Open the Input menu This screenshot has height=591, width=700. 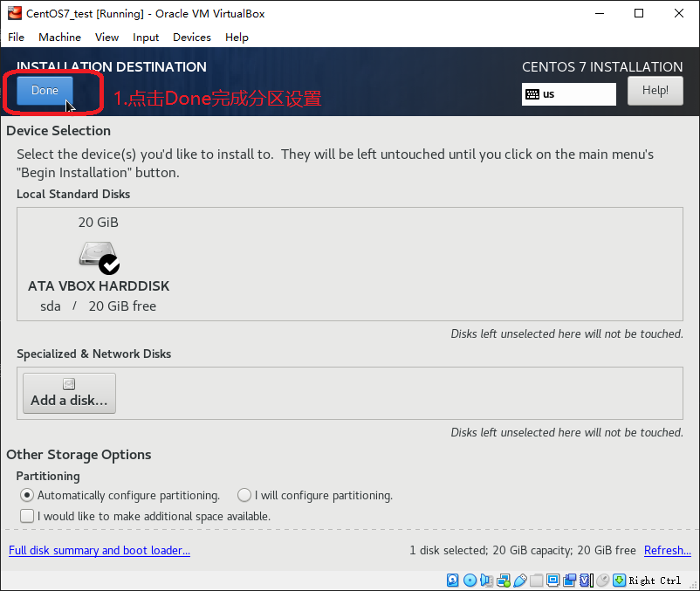[146, 37]
